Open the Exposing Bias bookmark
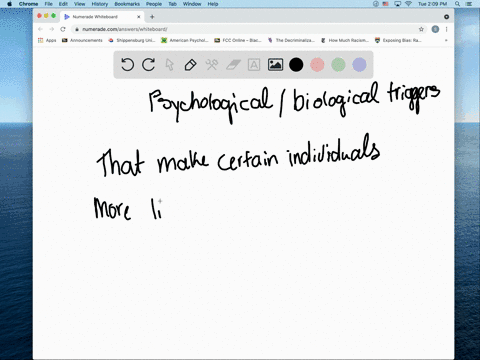The width and height of the screenshot is (480, 360). coord(398,40)
